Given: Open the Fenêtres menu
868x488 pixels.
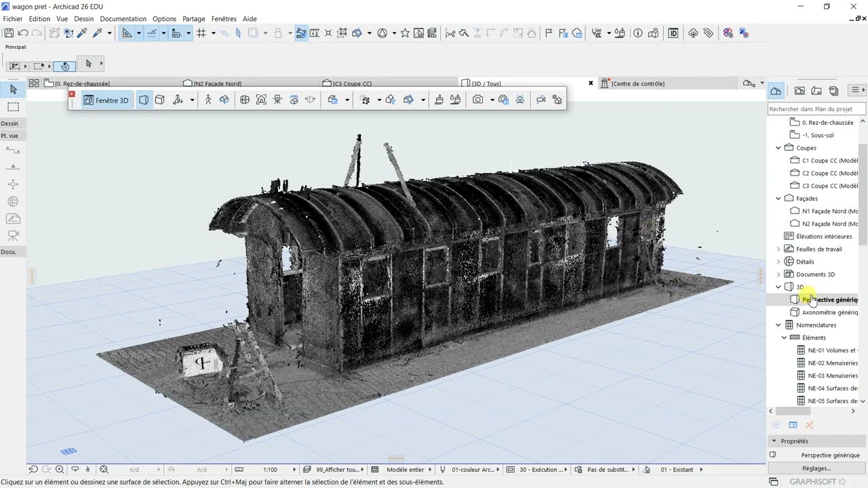Looking at the screenshot, I should click(224, 19).
